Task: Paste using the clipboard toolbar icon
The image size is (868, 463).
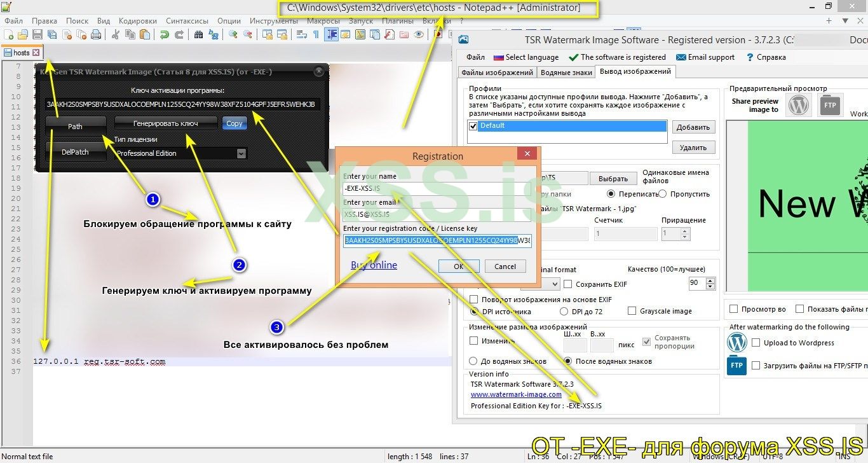Action: 146,34
